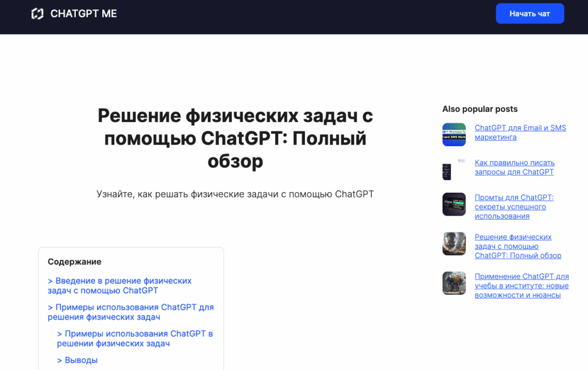Click thumbnail beside Email и SMS маркетинга post
Viewport: 588px width, 370px height.
454,134
